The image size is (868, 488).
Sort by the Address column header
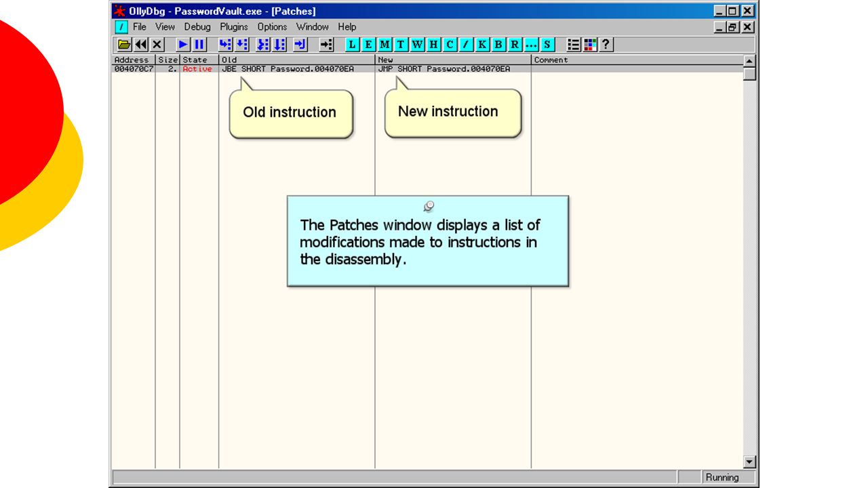point(134,60)
